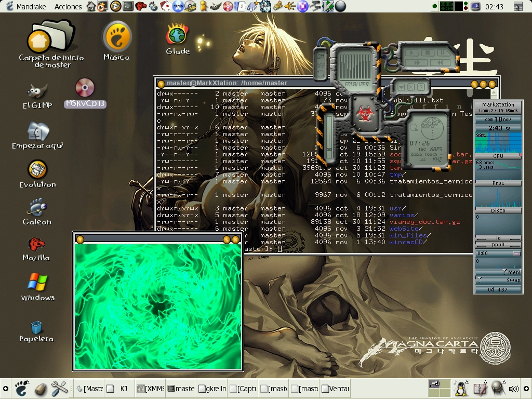Open the Empezar aquí desktop icon
The image size is (532, 399).
(37, 136)
